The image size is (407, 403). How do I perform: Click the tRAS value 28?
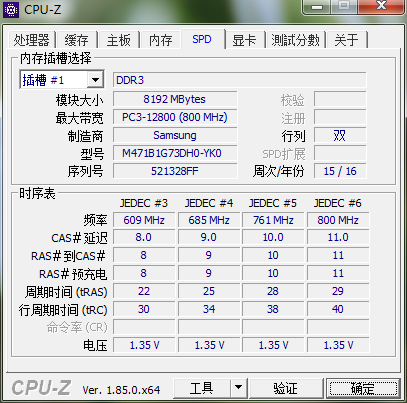tap(273, 291)
